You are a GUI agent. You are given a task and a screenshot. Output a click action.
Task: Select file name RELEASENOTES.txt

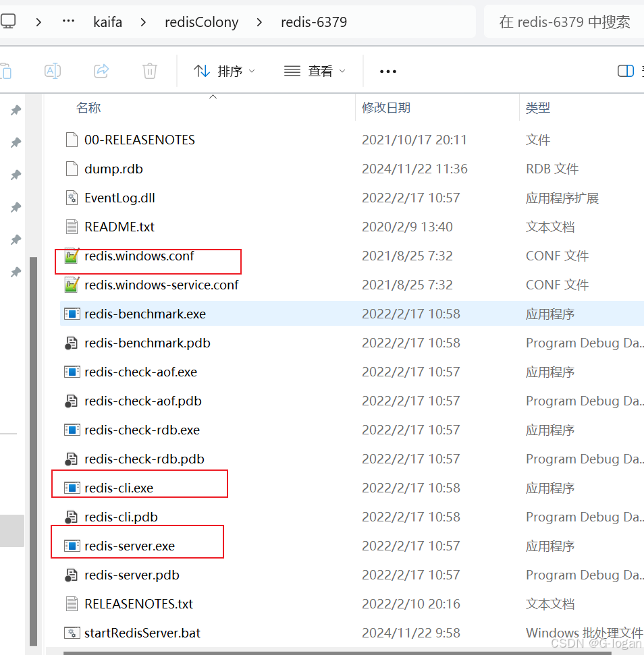139,604
